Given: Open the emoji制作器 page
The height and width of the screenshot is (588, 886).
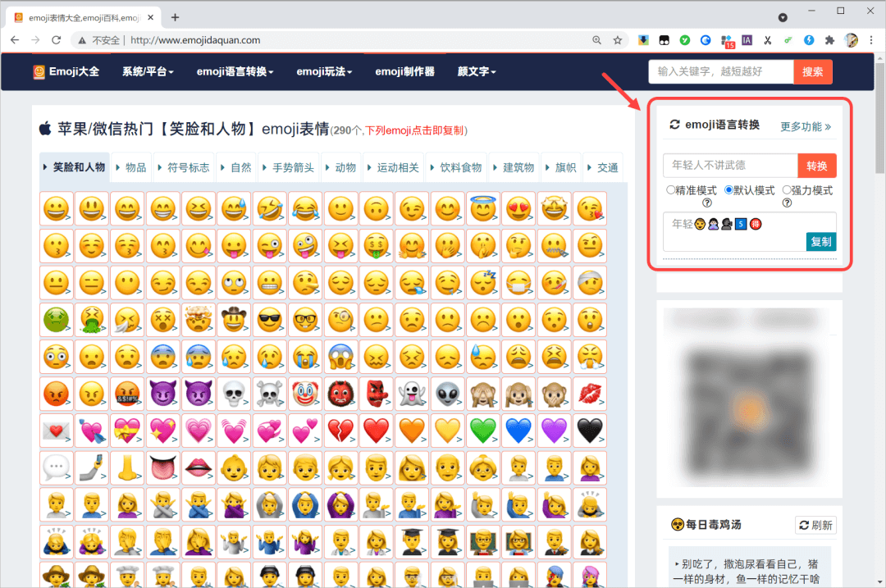Looking at the screenshot, I should tap(405, 71).
